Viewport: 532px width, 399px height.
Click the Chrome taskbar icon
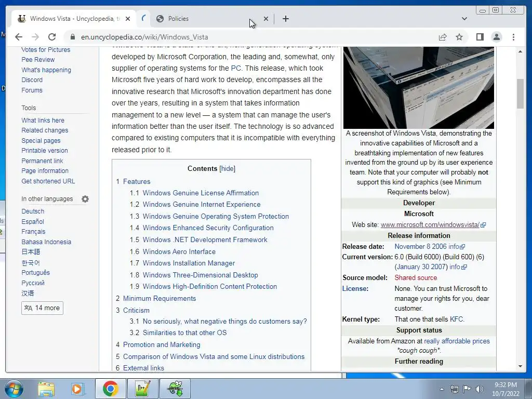[110, 389]
